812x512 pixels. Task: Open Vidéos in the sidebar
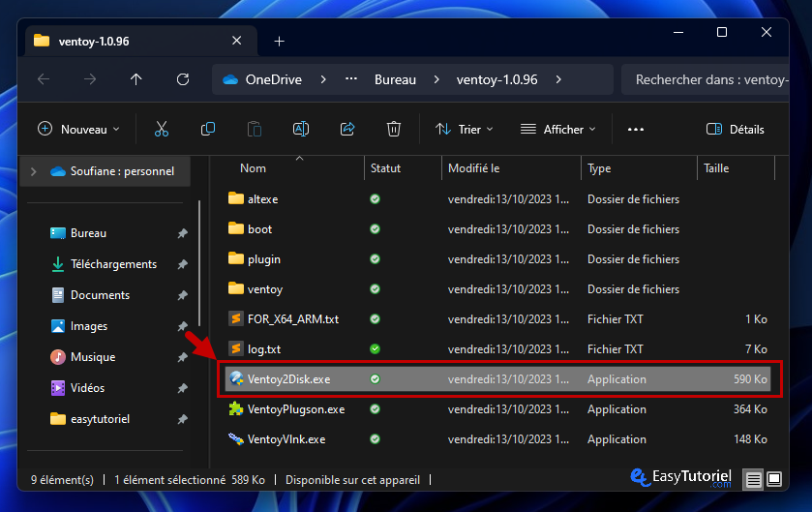click(87, 388)
